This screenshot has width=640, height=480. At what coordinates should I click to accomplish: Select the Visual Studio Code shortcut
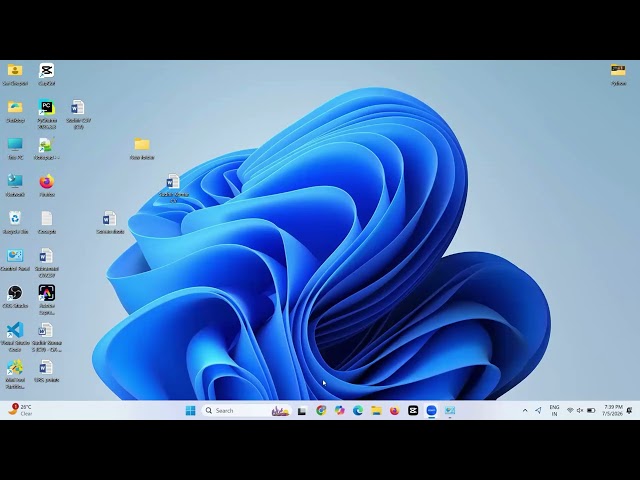(15, 337)
